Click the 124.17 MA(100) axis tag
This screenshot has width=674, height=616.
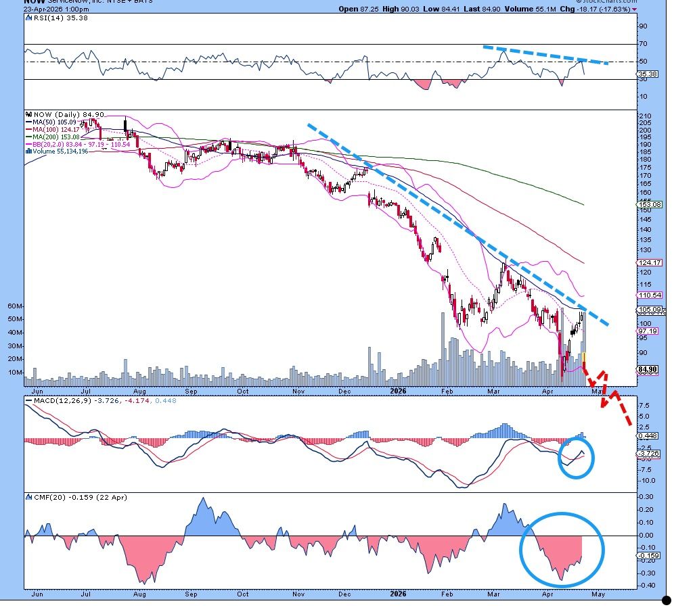[648, 263]
